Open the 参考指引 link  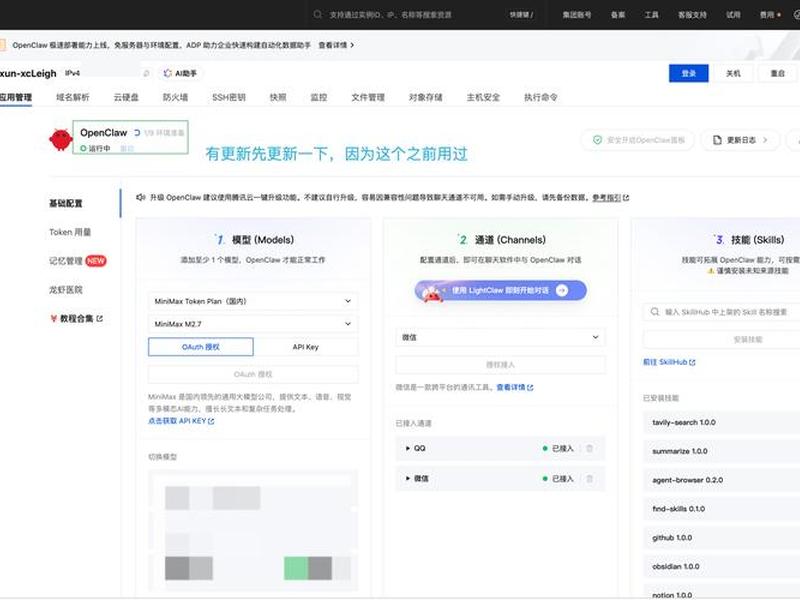[607, 197]
